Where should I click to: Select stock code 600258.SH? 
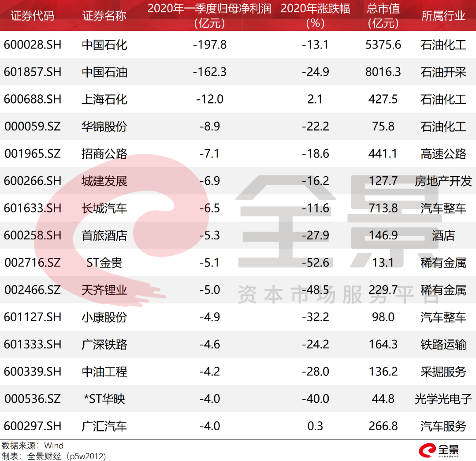(x=33, y=235)
